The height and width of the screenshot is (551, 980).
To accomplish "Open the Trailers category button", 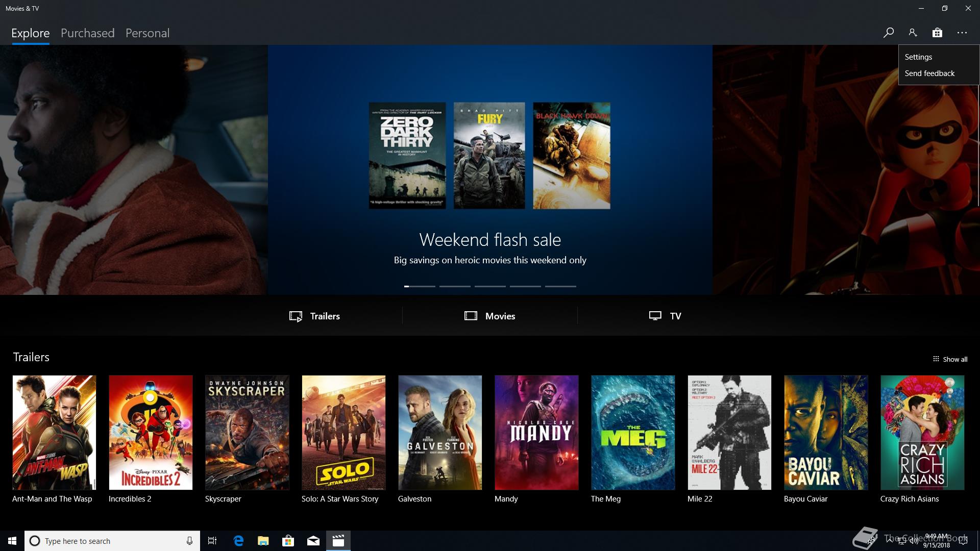I will [314, 316].
